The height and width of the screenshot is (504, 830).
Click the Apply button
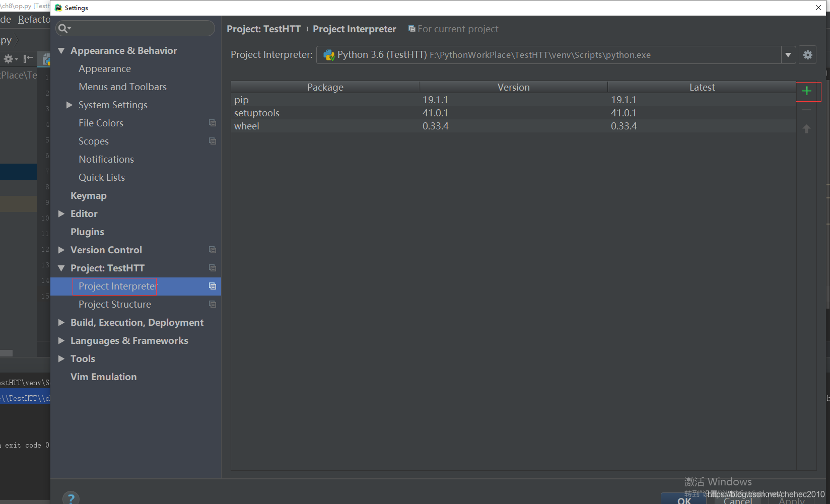point(792,500)
